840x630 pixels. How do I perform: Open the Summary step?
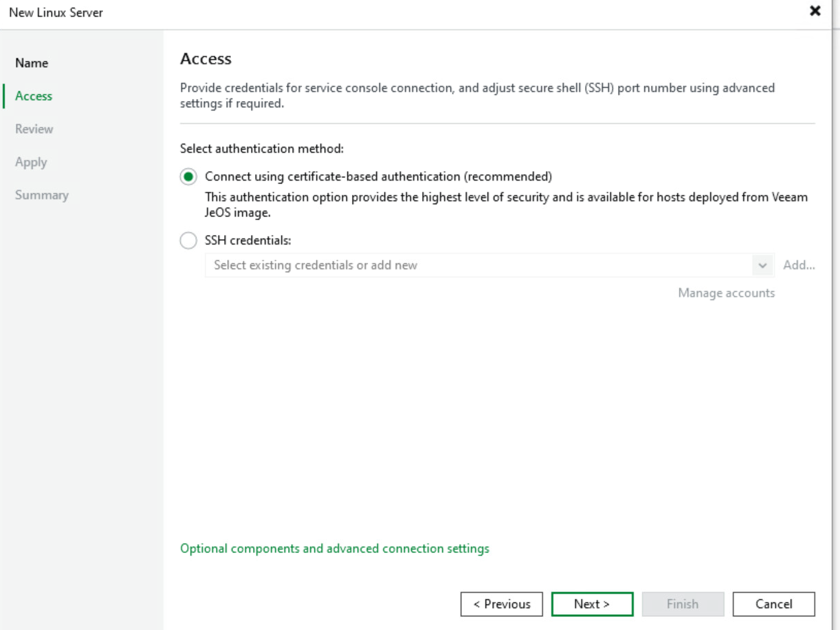click(42, 195)
